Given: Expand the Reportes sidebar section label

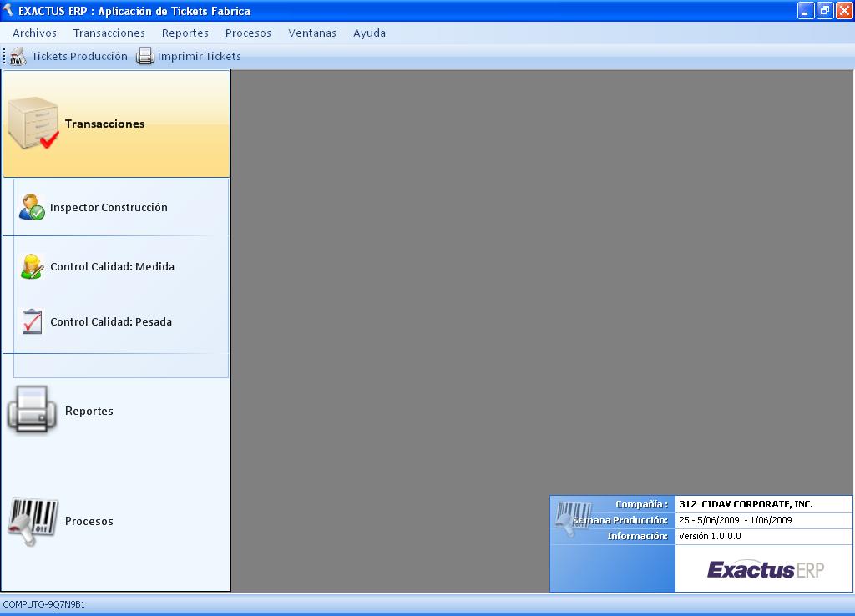Looking at the screenshot, I should (89, 412).
